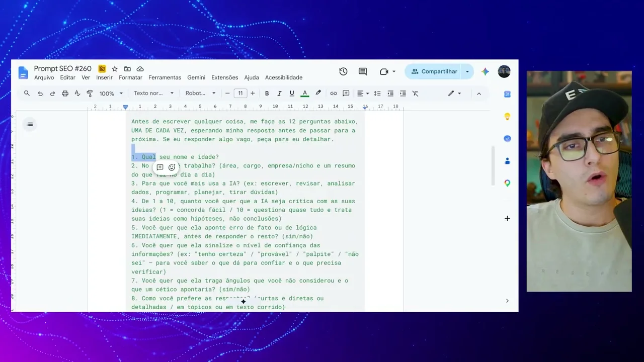The width and height of the screenshot is (644, 362).
Task: Open the Formatar menu
Action: click(131, 78)
